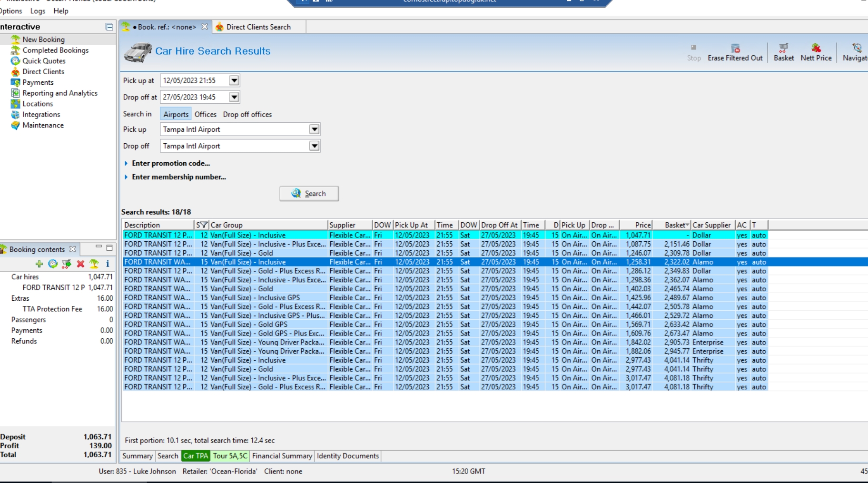Click the Payments sidebar icon
The image size is (868, 483).
(x=15, y=82)
